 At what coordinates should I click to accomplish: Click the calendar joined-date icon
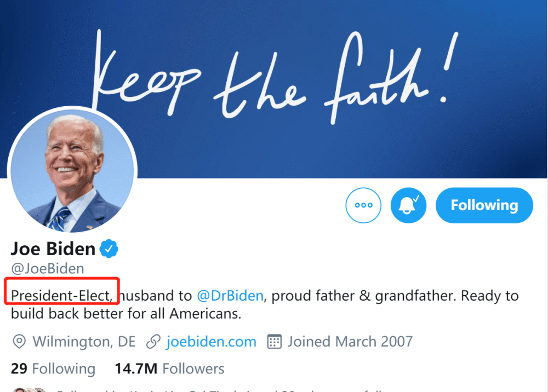point(274,342)
